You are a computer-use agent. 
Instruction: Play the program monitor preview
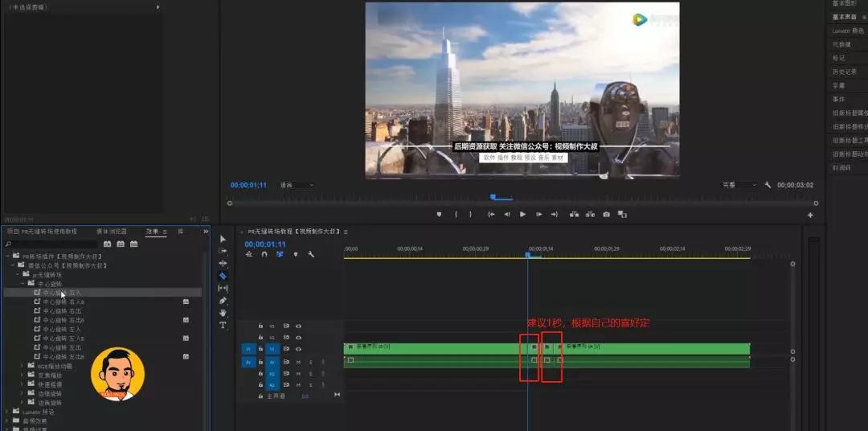click(x=522, y=215)
